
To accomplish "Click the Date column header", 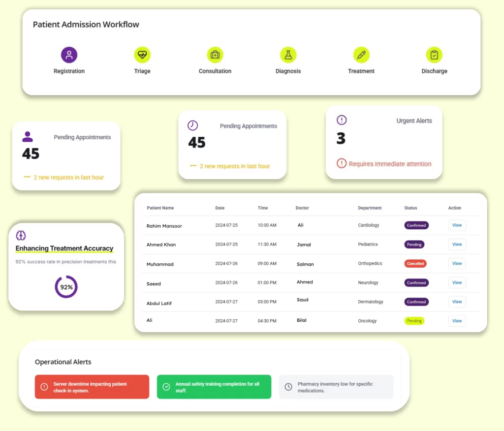I will pos(220,208).
